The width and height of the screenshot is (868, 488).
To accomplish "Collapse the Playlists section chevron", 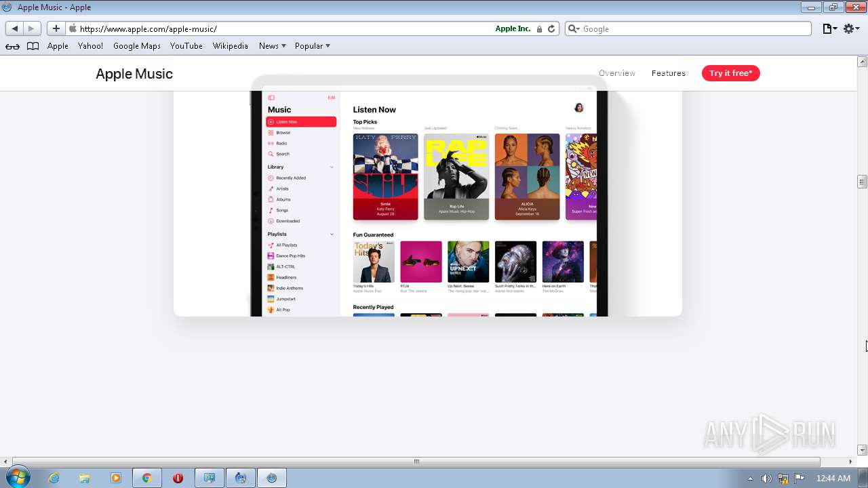I will click(332, 235).
